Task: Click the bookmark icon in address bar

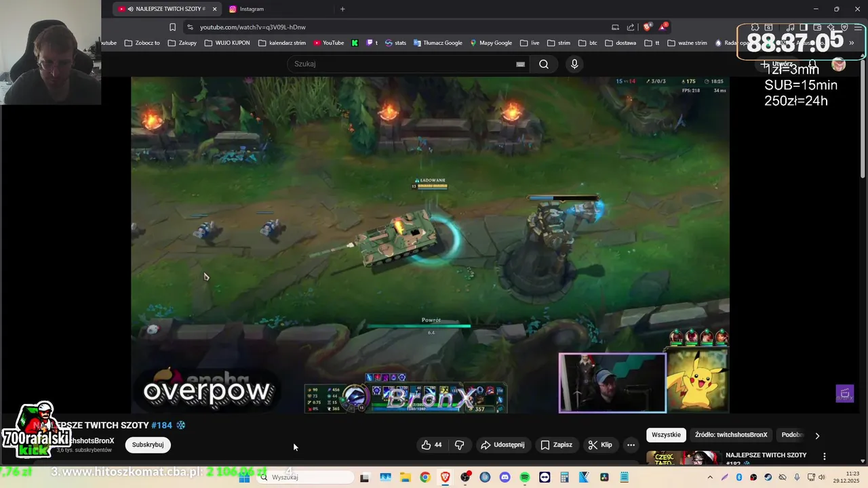Action: click(172, 27)
